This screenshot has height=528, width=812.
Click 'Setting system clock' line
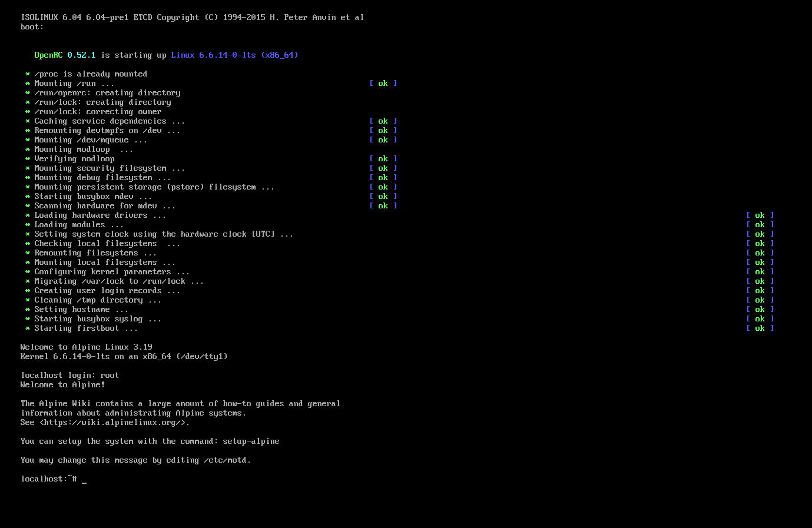(x=164, y=234)
